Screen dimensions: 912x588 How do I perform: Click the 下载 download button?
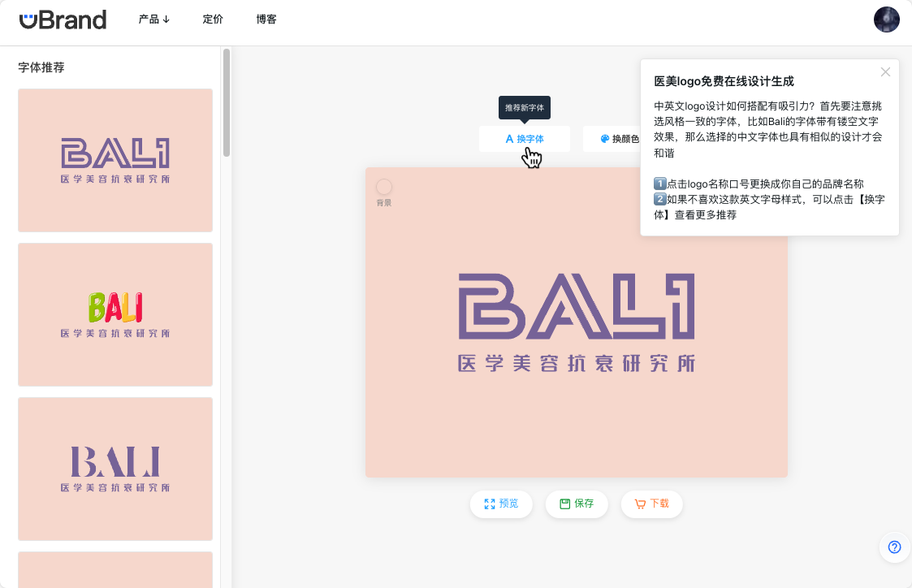(652, 504)
